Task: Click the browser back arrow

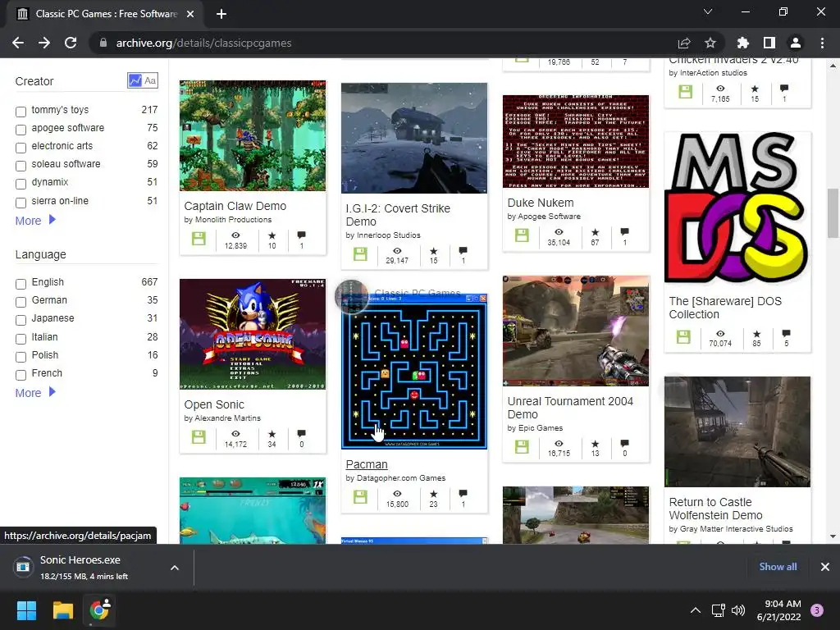Action: [18, 43]
